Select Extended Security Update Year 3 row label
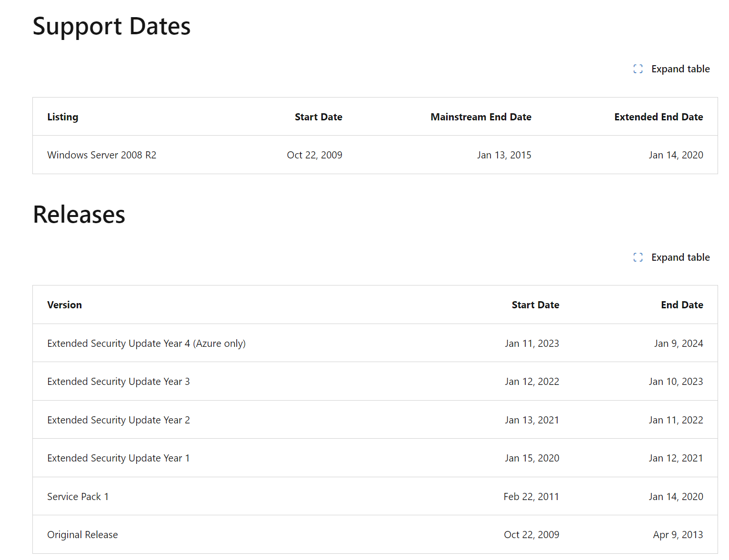 click(119, 382)
